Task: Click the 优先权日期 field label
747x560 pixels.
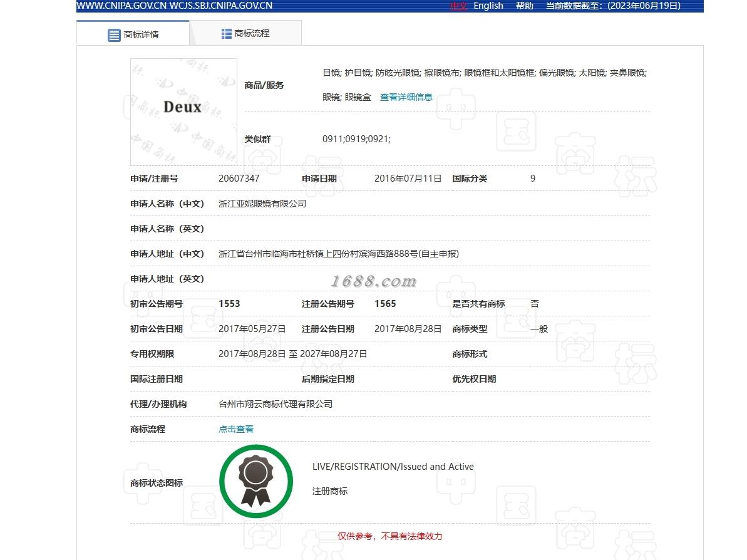Action: click(x=474, y=379)
